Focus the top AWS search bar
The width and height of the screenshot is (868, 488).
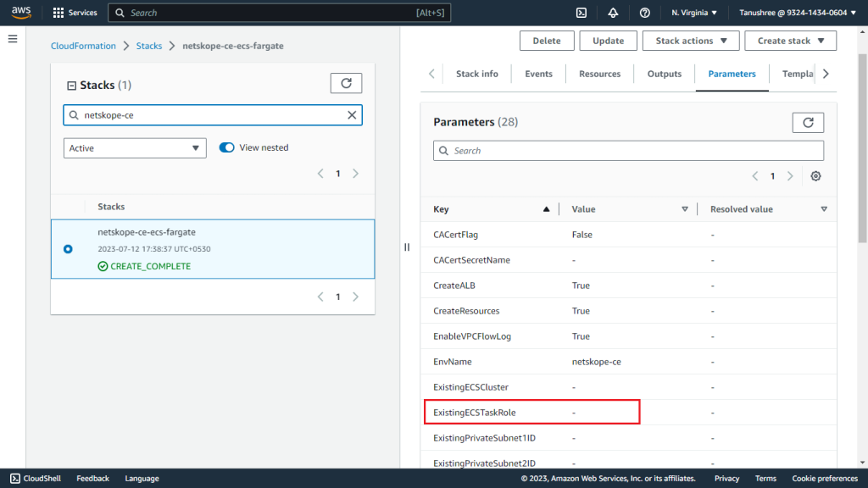(x=280, y=13)
